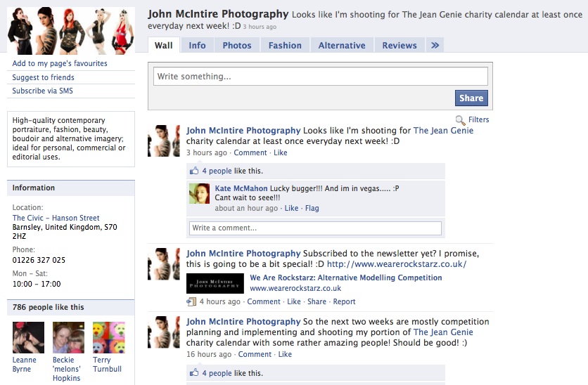This screenshot has height=385, width=588.
Task: Open Kate McMahon's profile name
Action: (241, 188)
